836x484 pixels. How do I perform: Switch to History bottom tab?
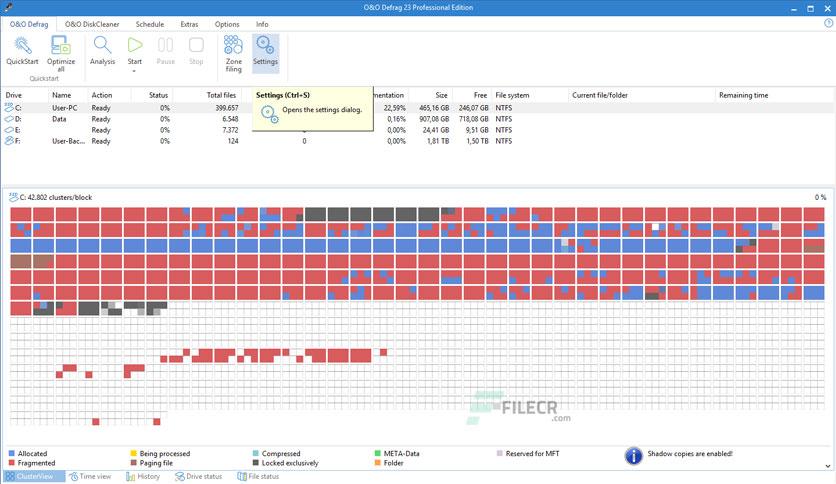tap(143, 477)
